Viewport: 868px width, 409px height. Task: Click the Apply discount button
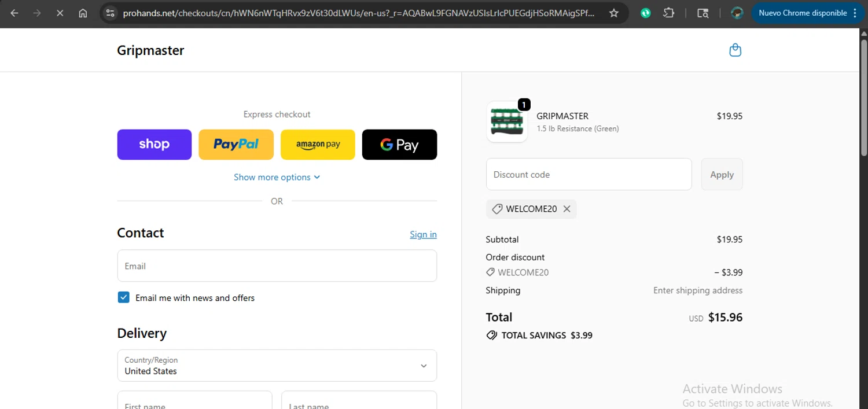722,174
